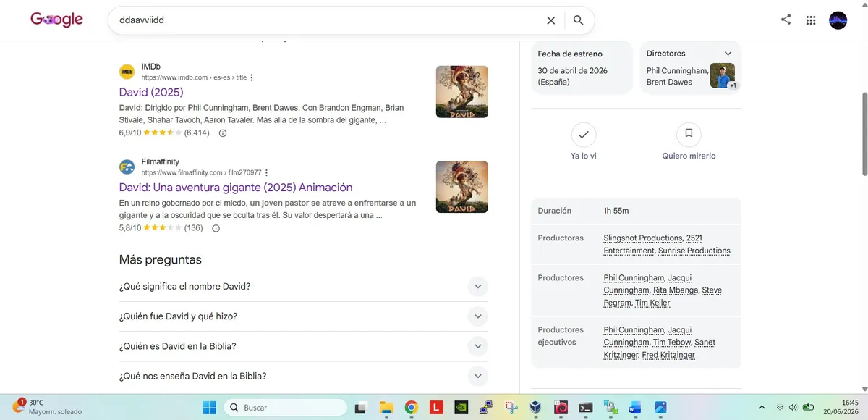Click the David poster thumbnail in Filmaffinity result
868x420 pixels.
click(462, 187)
